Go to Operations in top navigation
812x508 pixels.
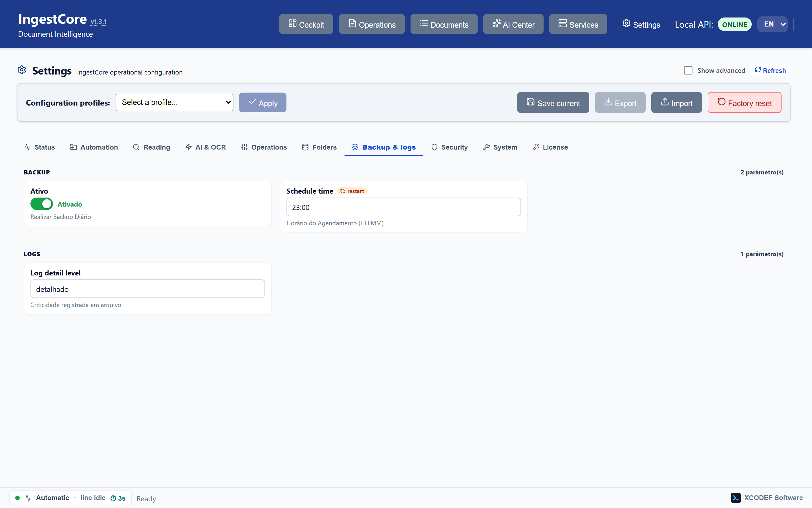pos(371,24)
